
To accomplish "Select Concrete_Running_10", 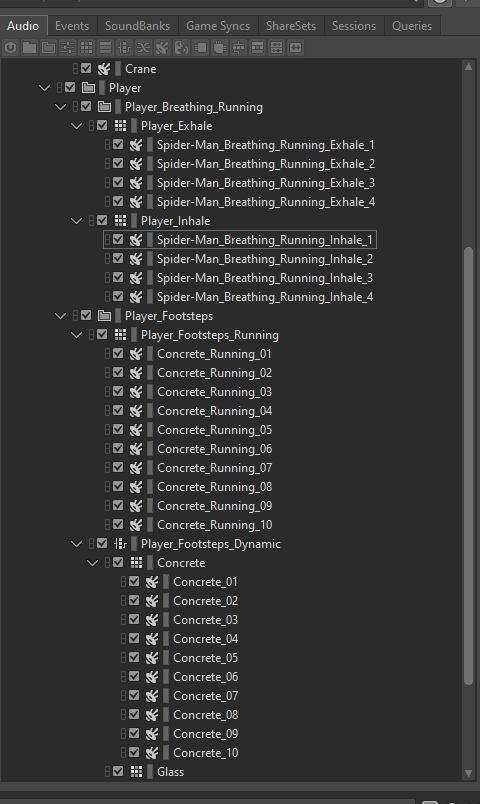I will pos(214,525).
